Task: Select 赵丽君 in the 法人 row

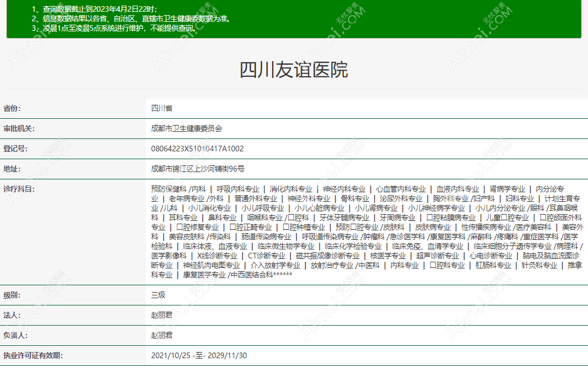Action: click(x=162, y=315)
